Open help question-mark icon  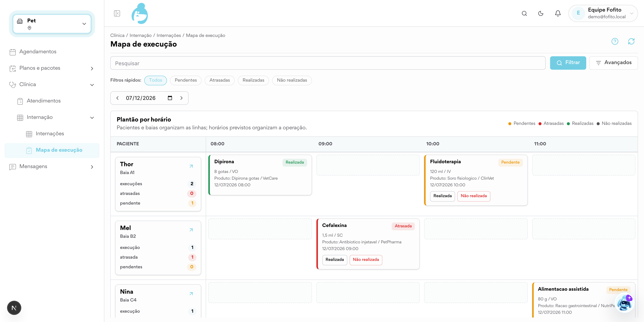615,41
